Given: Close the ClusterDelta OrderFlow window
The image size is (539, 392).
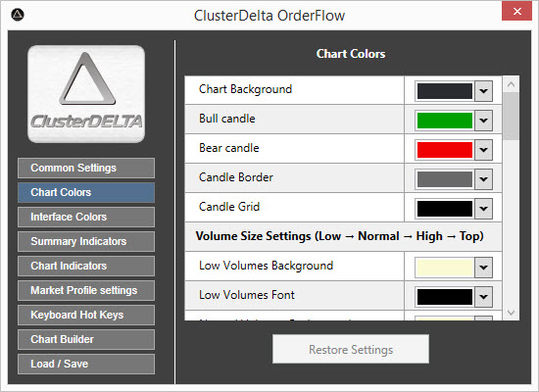Looking at the screenshot, I should point(516,12).
